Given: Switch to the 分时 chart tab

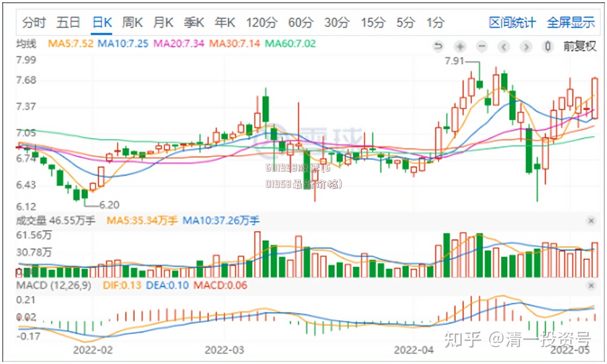Looking at the screenshot, I should [x=34, y=22].
